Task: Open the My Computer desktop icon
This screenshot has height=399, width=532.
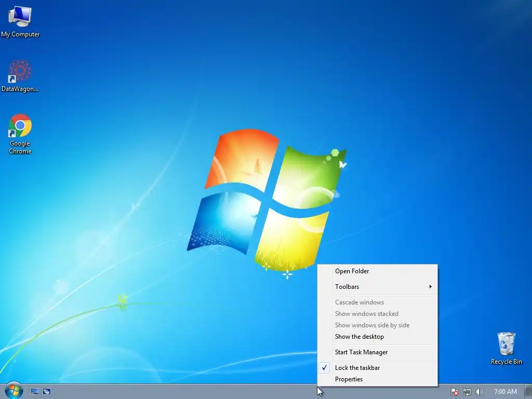Action: tap(20, 21)
